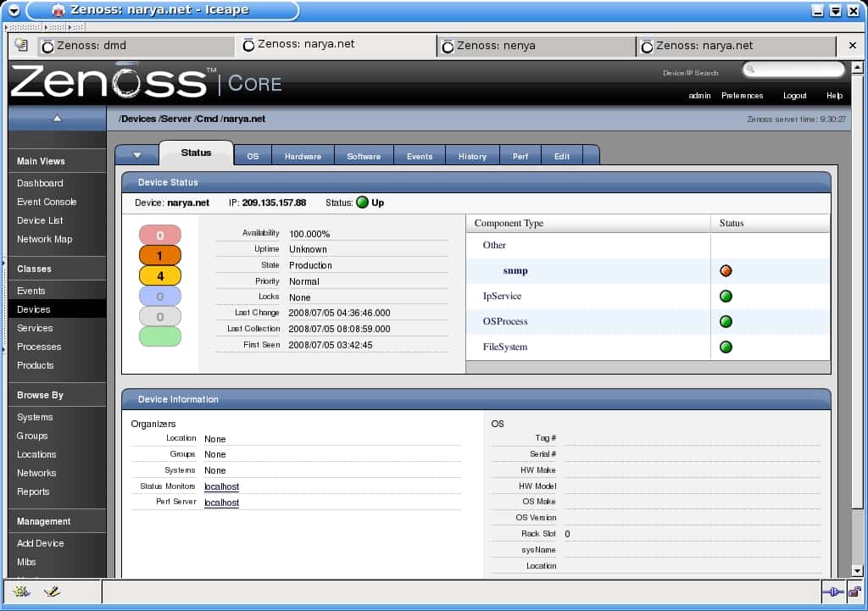868x611 pixels.
Task: Open Mibs under Management
Action: [26, 562]
